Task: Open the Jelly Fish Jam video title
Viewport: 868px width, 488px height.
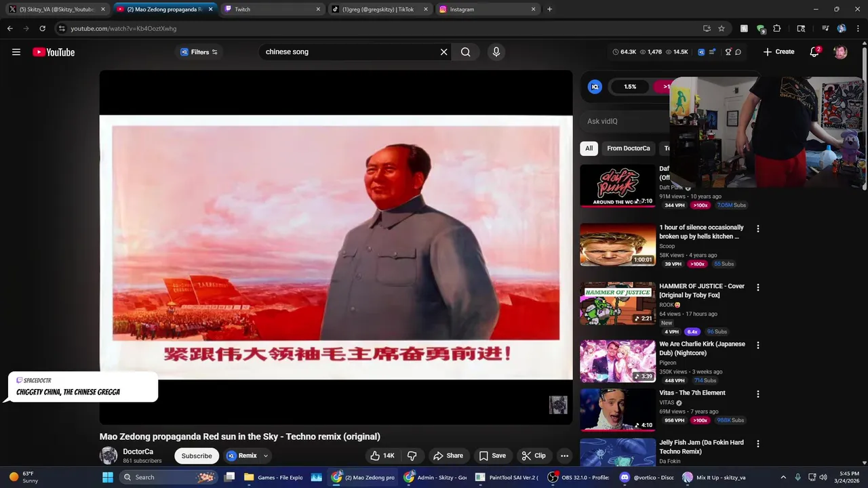Action: [x=701, y=447]
